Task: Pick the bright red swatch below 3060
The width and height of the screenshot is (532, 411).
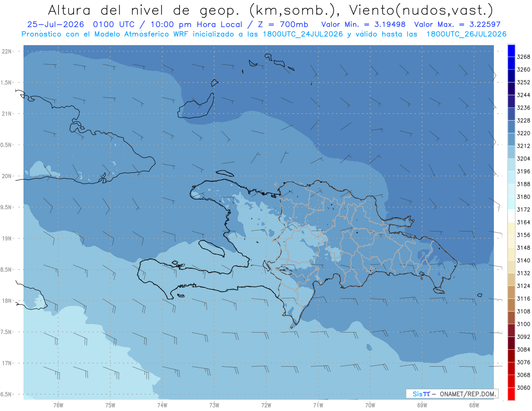Action: (511, 394)
